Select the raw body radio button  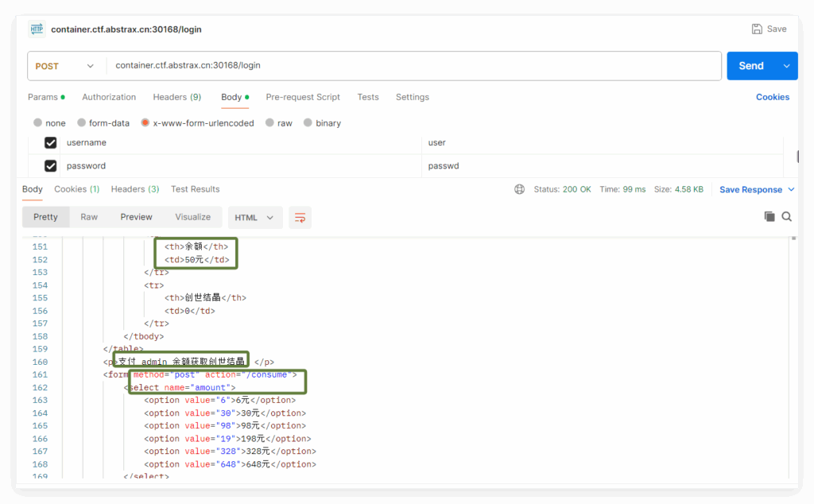coord(270,123)
